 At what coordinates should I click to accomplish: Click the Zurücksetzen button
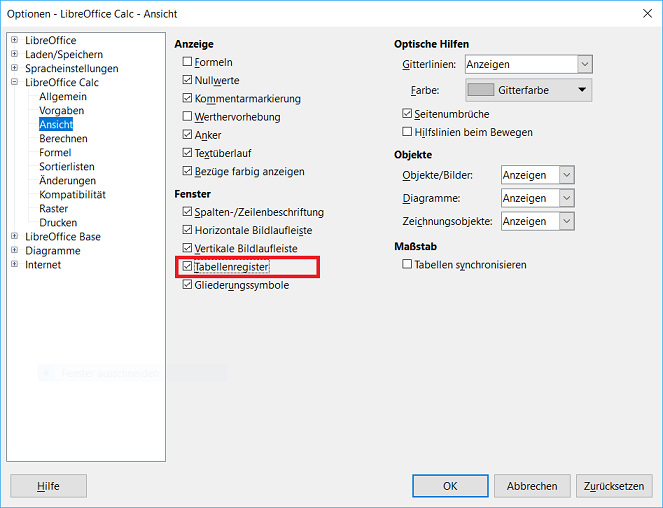[614, 486]
